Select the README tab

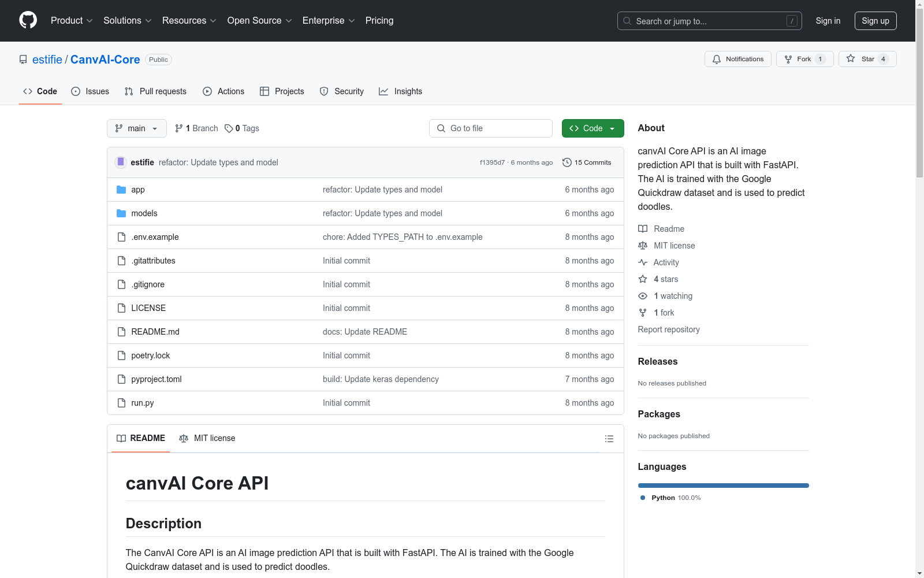141,438
